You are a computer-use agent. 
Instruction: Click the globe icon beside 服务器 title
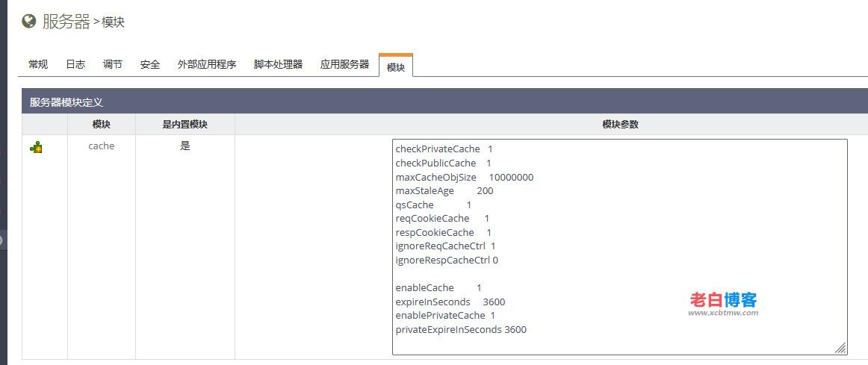click(x=29, y=21)
